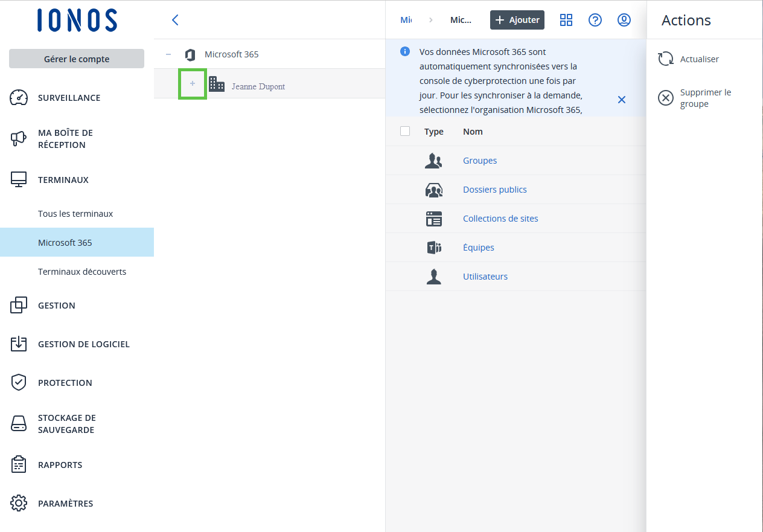
Task: Click the Supprimer le groupe icon
Action: [x=665, y=98]
